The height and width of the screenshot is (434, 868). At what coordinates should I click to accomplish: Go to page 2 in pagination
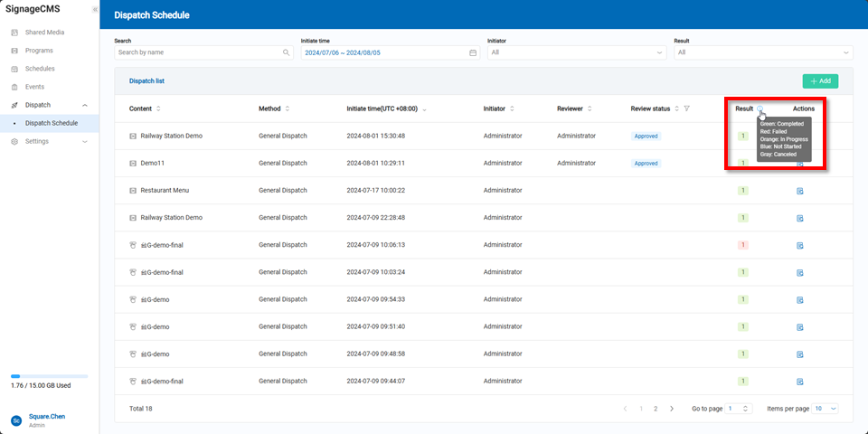pyautogui.click(x=656, y=409)
